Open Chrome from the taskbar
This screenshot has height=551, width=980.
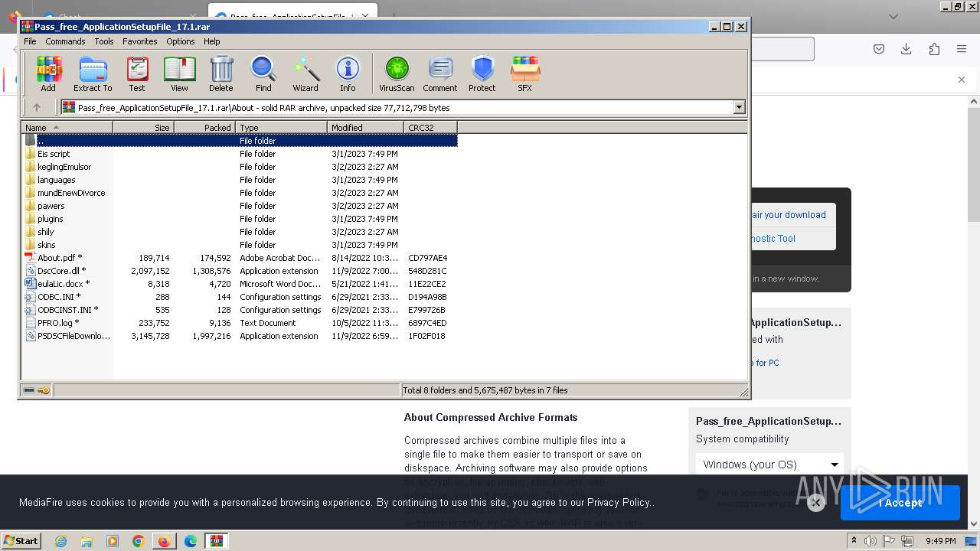[139, 541]
